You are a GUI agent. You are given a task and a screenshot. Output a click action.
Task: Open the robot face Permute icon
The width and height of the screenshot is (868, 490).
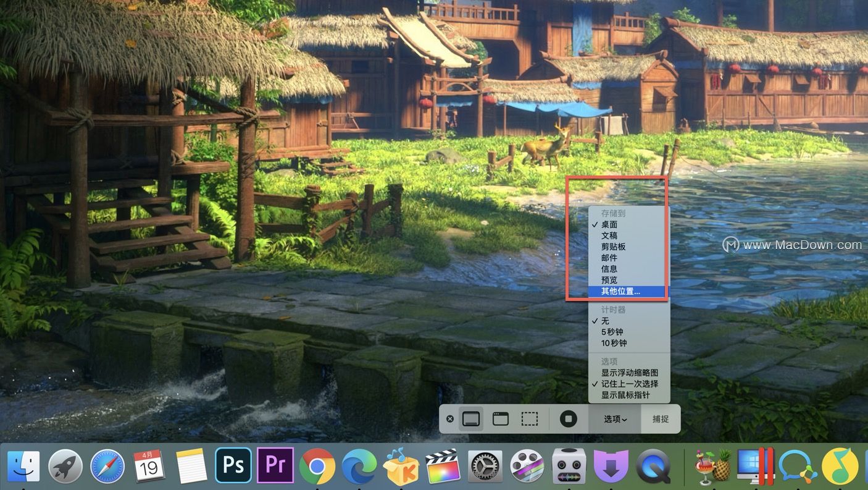[569, 466]
